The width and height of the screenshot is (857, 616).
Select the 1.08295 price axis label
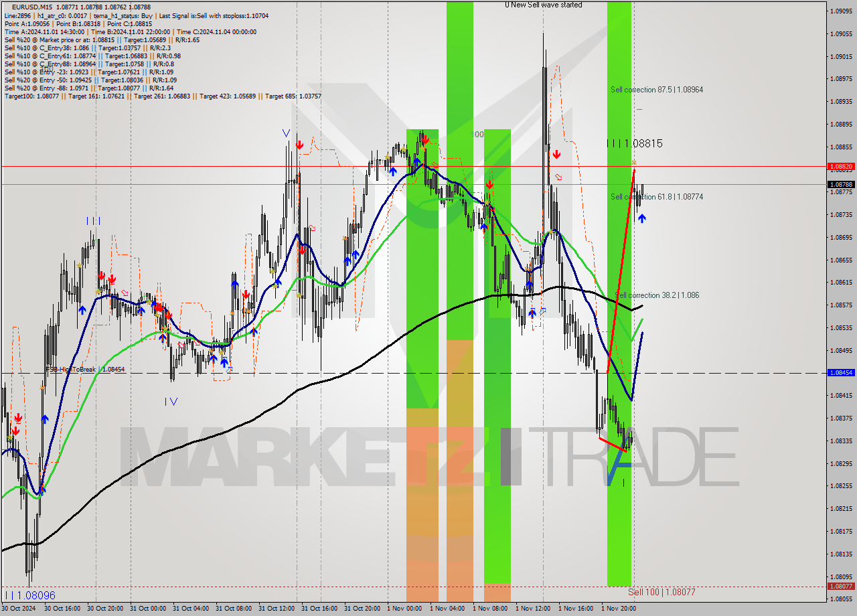click(x=841, y=463)
